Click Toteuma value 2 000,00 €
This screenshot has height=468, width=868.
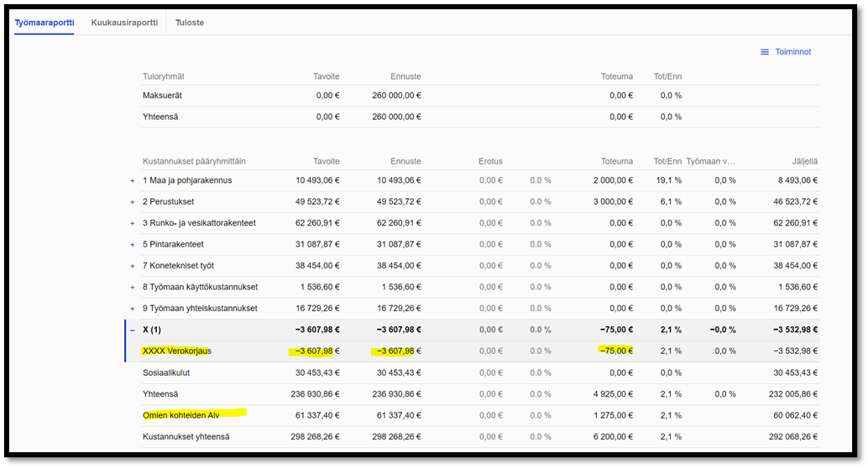(614, 180)
